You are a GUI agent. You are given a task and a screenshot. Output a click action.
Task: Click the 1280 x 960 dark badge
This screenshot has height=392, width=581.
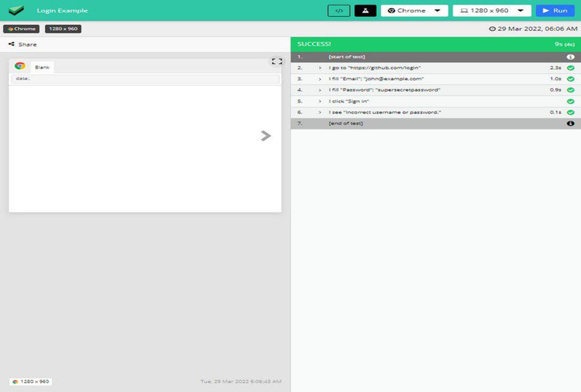pos(63,29)
